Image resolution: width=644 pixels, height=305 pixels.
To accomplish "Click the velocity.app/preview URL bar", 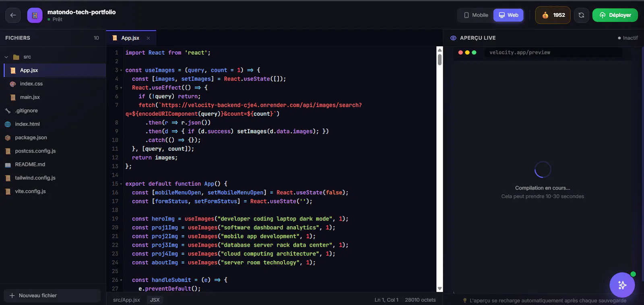I will (x=553, y=53).
